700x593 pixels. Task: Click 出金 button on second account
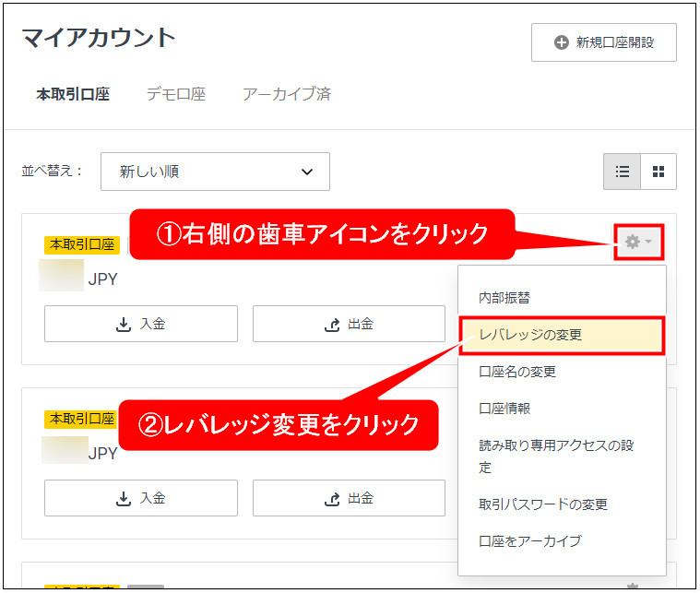click(x=350, y=498)
